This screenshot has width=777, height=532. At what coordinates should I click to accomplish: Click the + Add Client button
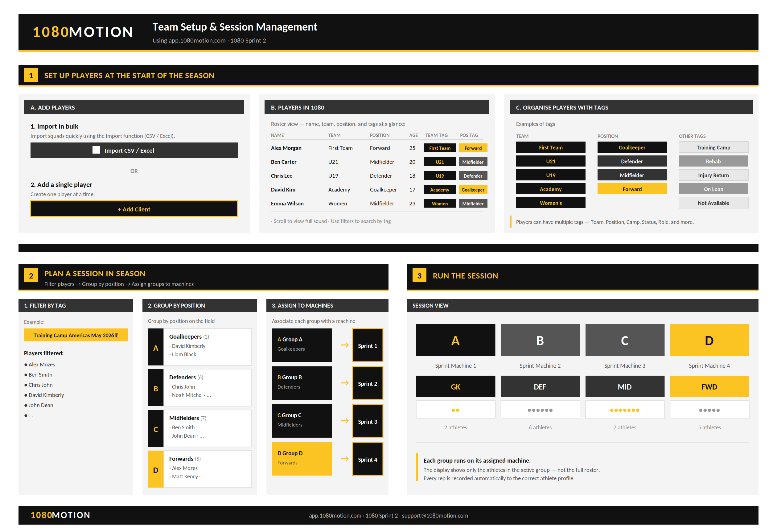[x=134, y=209]
